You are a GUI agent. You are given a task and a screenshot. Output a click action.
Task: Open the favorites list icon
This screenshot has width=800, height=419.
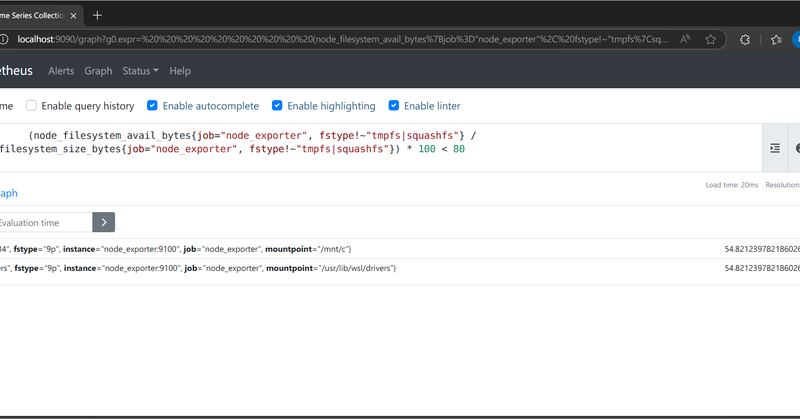tap(776, 39)
